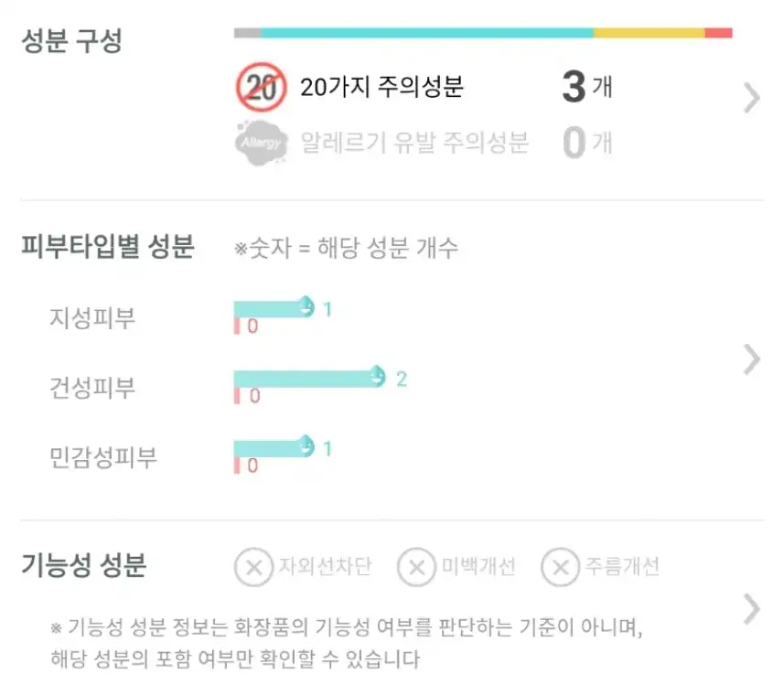Expand 피부타입별 성분 details via chevron
The image size is (784, 695).
750,358
